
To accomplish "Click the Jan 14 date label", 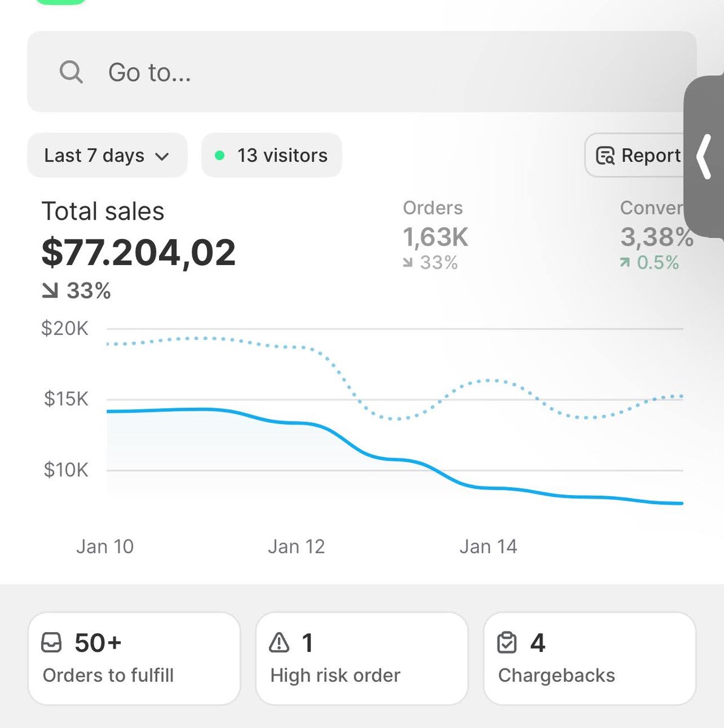I will coord(489,547).
